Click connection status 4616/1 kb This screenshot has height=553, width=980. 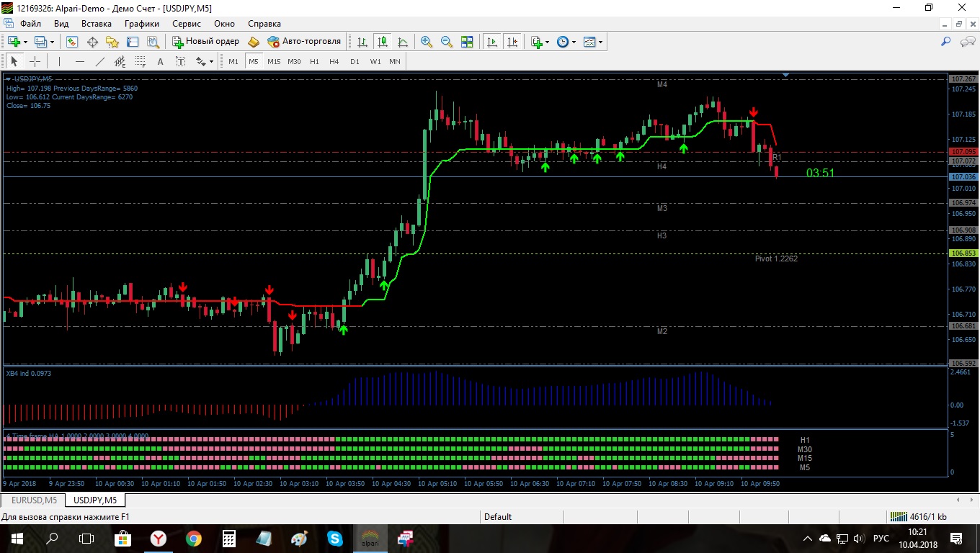coord(919,516)
